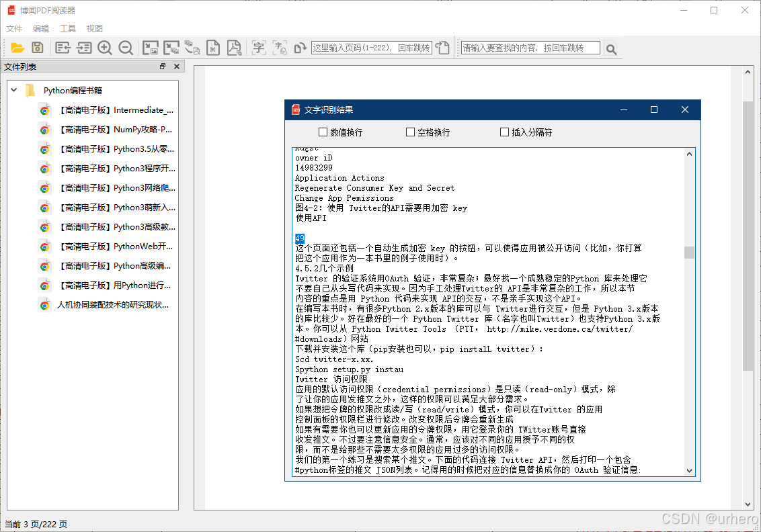Open file Python3程序开... in list
The image size is (761, 532).
[106, 169]
